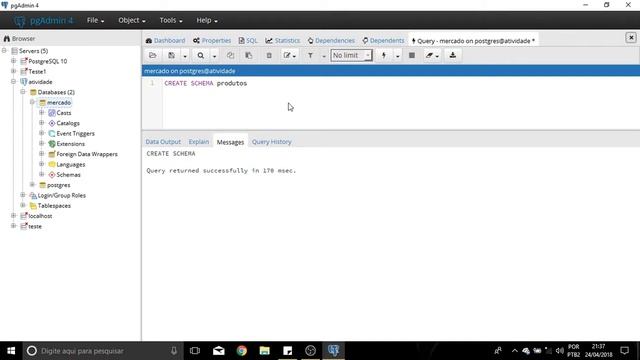Collapse the atividade server node
The height and width of the screenshot is (360, 640).
click(x=13, y=82)
